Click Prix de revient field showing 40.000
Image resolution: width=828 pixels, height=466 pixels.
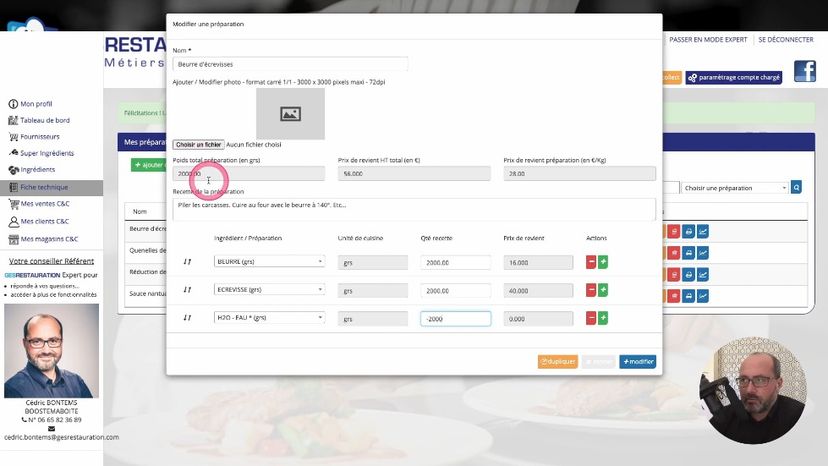538,290
